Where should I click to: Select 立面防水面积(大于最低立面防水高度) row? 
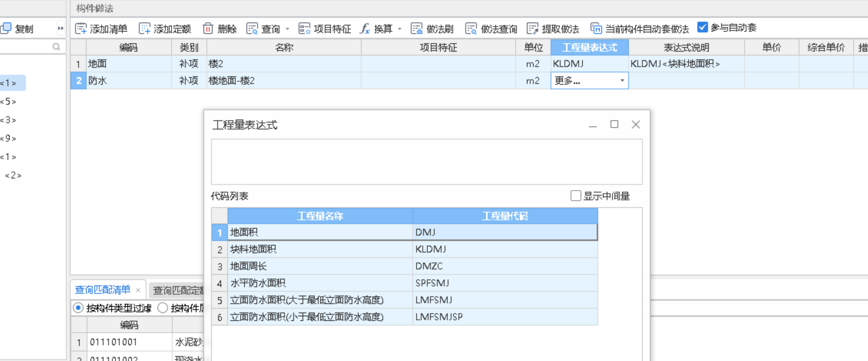(x=405, y=300)
